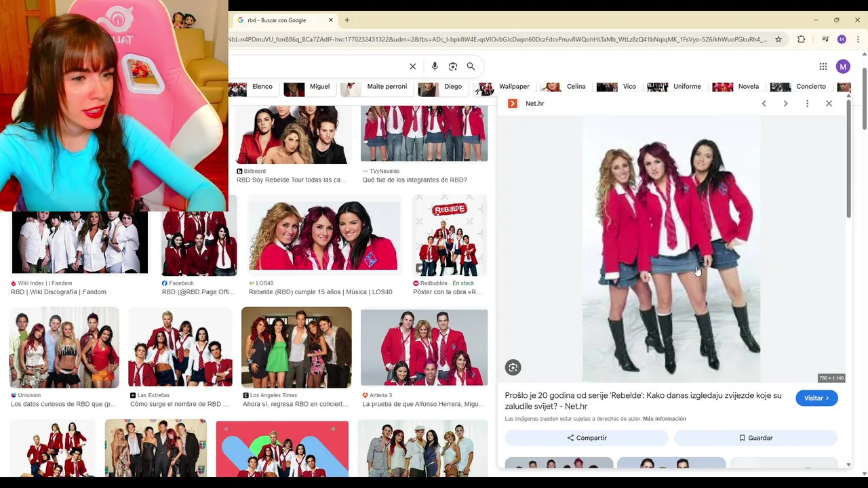The height and width of the screenshot is (488, 868).
Task: Open Chrome media controls icon
Action: pyautogui.click(x=825, y=39)
